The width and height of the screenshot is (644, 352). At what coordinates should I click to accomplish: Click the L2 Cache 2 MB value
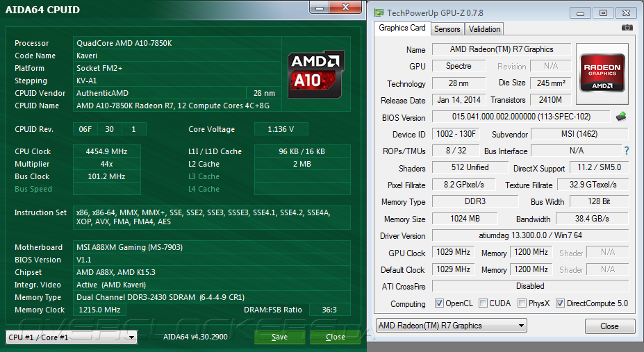coord(302,164)
